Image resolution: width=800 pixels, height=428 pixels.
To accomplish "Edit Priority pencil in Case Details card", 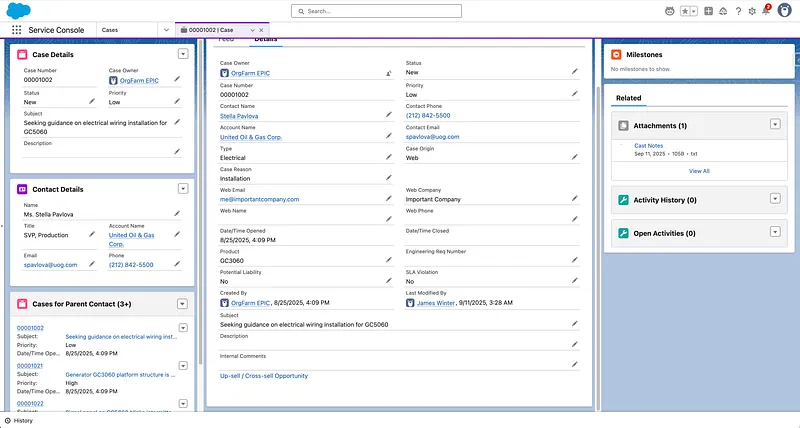I will 177,101.
